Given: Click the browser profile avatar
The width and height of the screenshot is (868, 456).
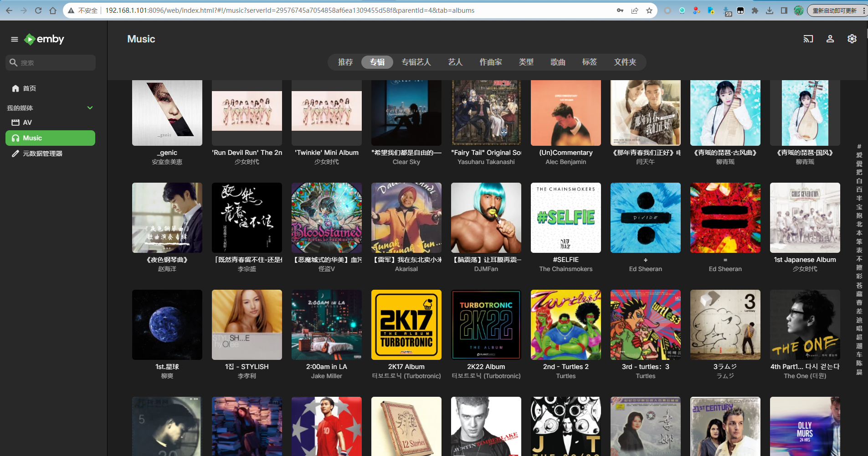Looking at the screenshot, I should [x=799, y=10].
